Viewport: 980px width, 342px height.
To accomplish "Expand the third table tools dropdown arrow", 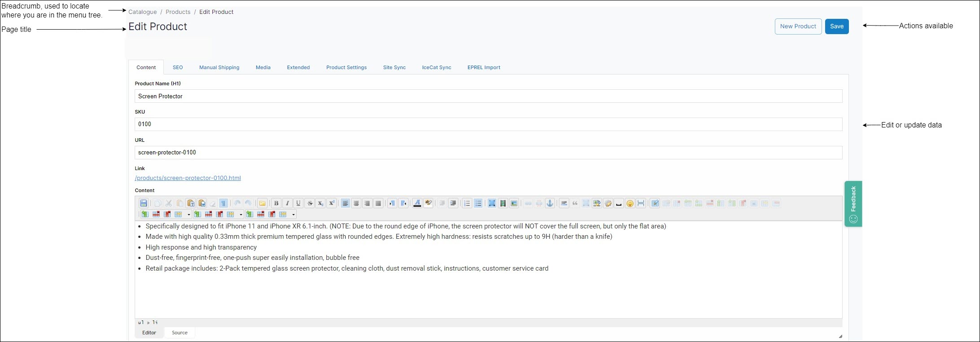I will (294, 215).
